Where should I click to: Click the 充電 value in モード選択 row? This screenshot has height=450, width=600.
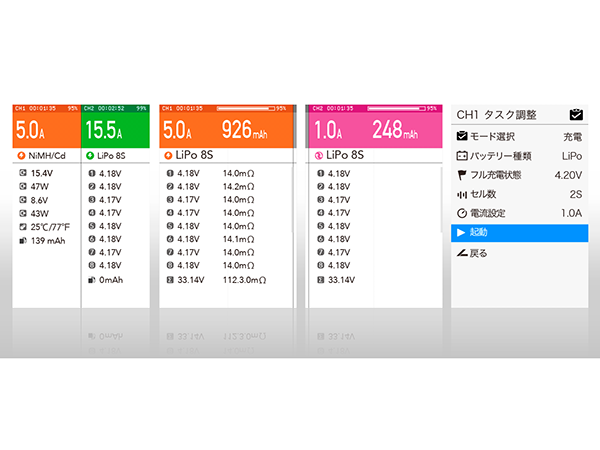(573, 137)
